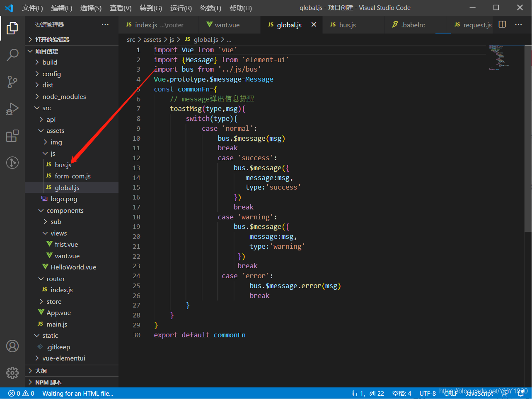Open frist.vue in the file tree
The image size is (532, 399).
tap(72, 244)
